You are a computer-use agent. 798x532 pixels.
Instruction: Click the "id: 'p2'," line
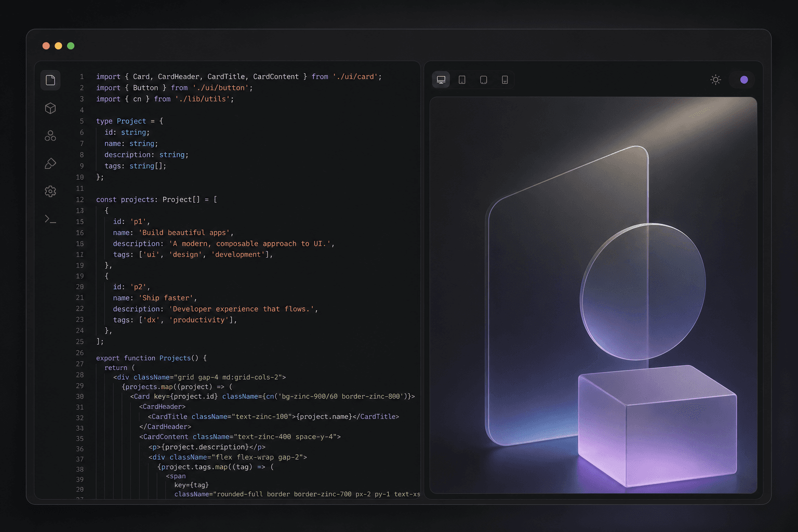[x=131, y=287]
